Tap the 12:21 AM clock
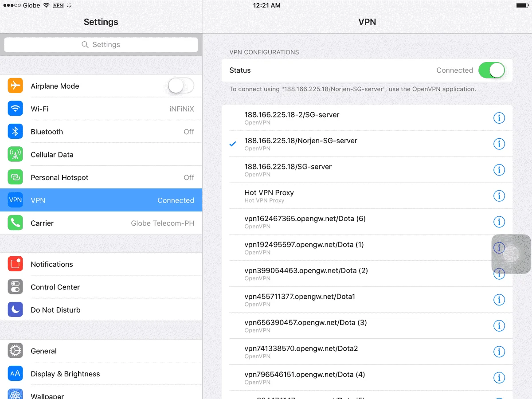 click(x=266, y=5)
